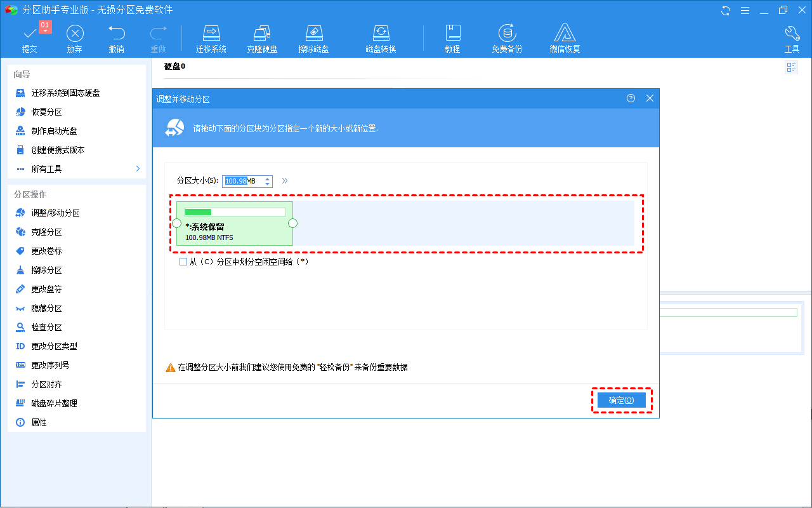Increase partition size with the up stepper
This screenshot has height=508, width=812.
point(268,178)
